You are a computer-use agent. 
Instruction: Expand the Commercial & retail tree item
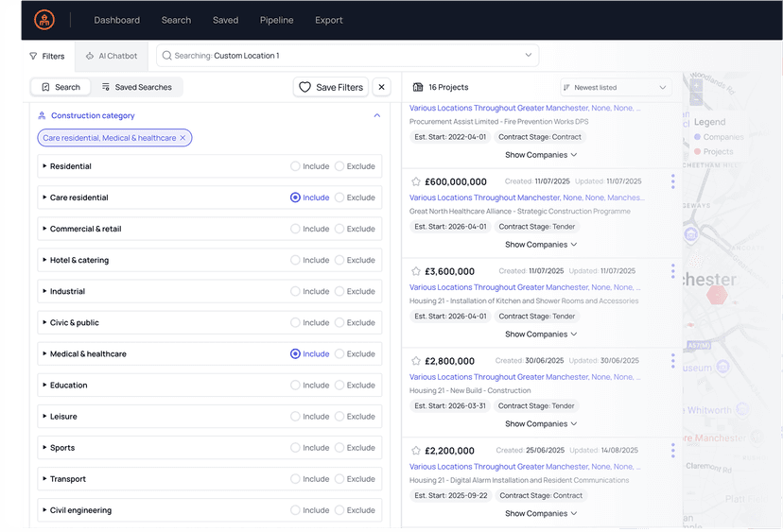tap(44, 229)
